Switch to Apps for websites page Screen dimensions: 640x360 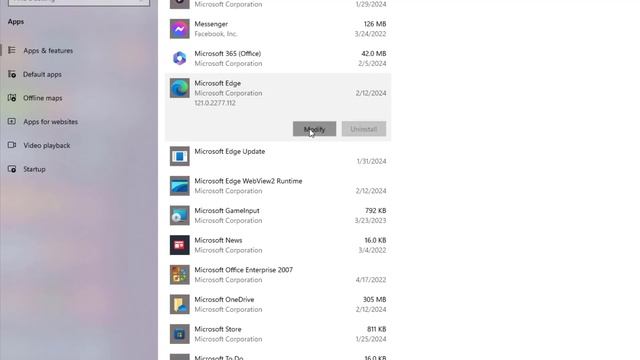(x=51, y=122)
